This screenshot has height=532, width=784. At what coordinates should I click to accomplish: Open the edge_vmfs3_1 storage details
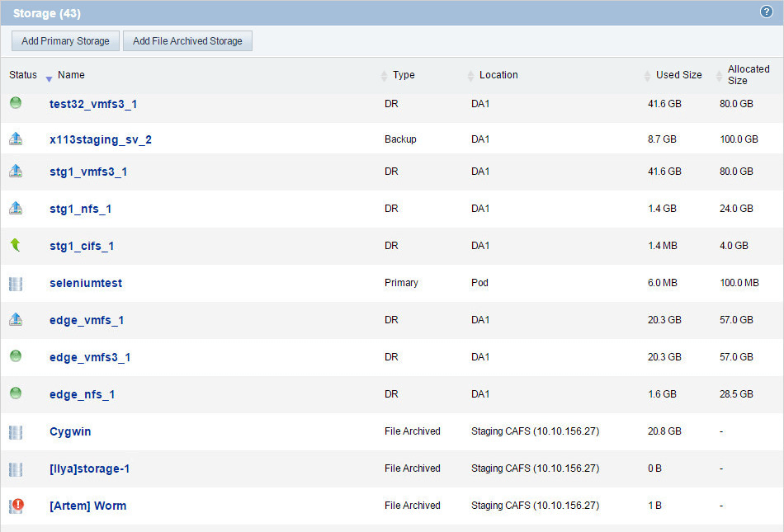point(90,357)
